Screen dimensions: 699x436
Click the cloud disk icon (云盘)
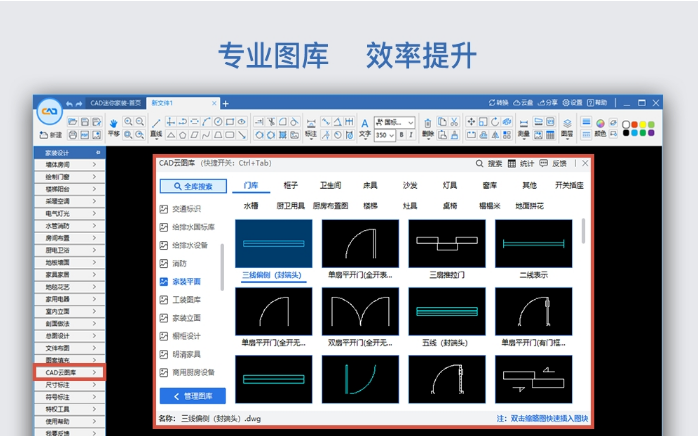(523, 103)
